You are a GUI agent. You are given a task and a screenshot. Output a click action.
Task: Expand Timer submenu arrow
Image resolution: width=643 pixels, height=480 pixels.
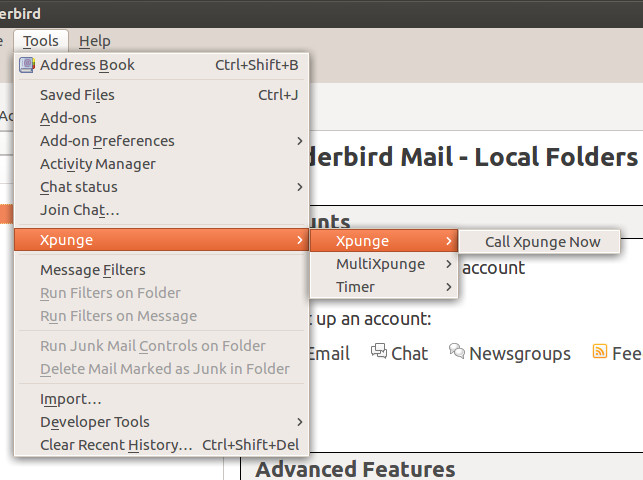pyautogui.click(x=449, y=287)
